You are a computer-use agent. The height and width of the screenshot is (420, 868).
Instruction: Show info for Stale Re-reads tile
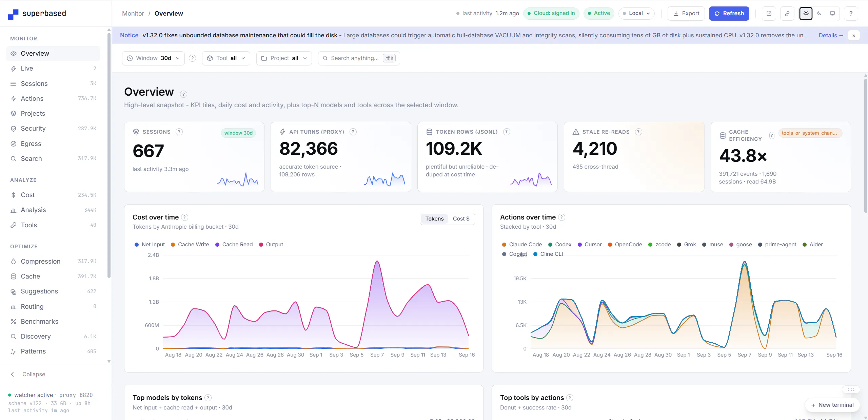pyautogui.click(x=638, y=132)
